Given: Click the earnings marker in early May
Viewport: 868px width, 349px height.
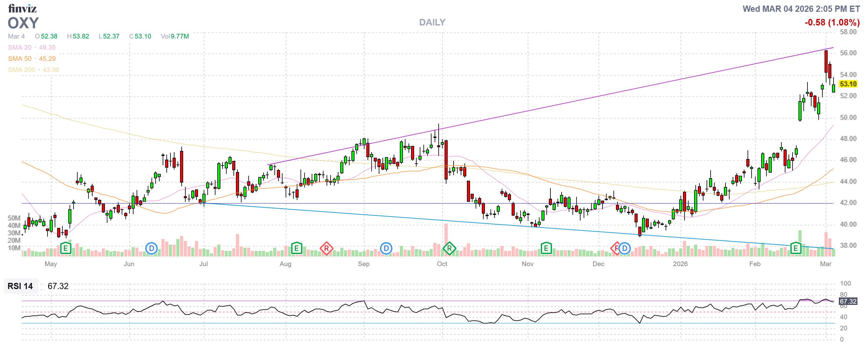Looking at the screenshot, I should [66, 249].
